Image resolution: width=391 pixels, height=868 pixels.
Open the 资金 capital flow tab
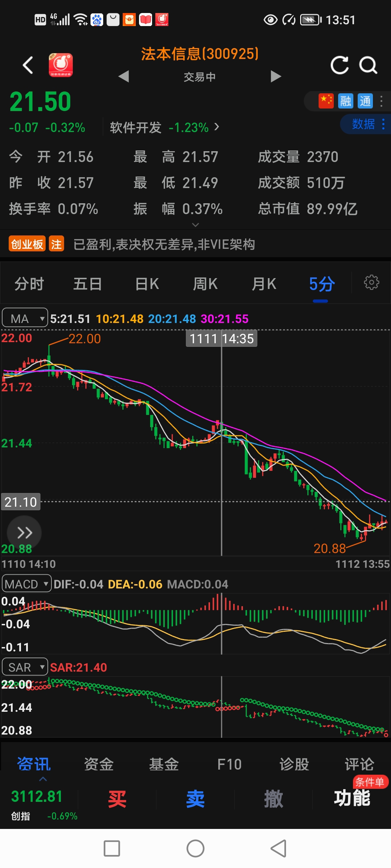pos(99,764)
